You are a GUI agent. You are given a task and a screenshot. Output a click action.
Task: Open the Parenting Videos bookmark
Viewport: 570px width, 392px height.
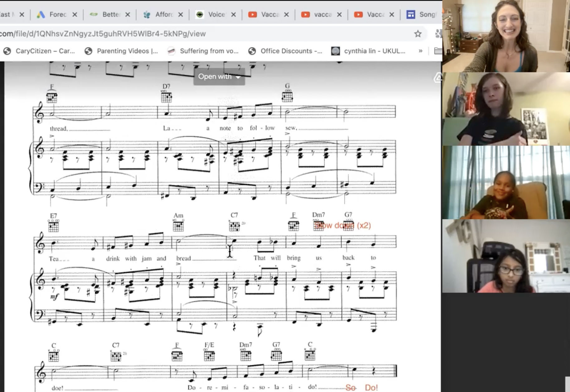122,51
